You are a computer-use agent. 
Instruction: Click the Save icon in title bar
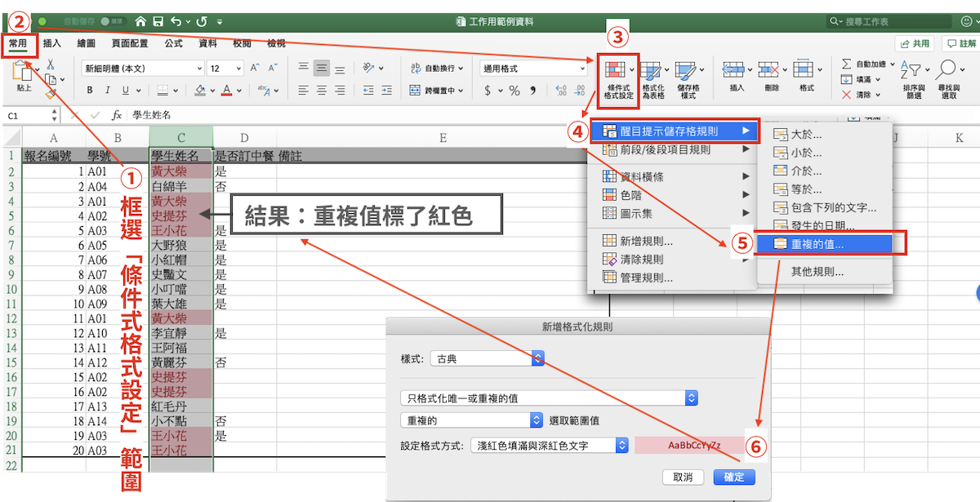pyautogui.click(x=159, y=21)
